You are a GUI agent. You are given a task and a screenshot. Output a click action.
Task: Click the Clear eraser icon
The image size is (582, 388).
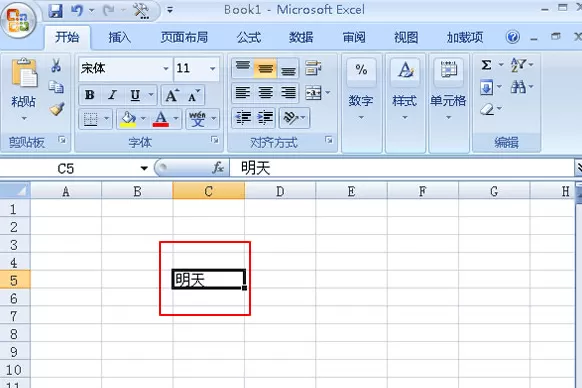coord(487,109)
